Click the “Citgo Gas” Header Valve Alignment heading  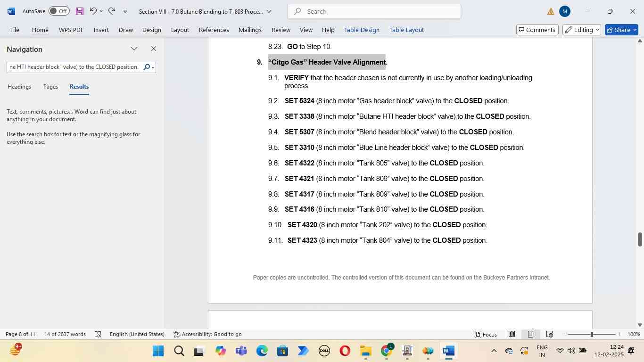[328, 62]
